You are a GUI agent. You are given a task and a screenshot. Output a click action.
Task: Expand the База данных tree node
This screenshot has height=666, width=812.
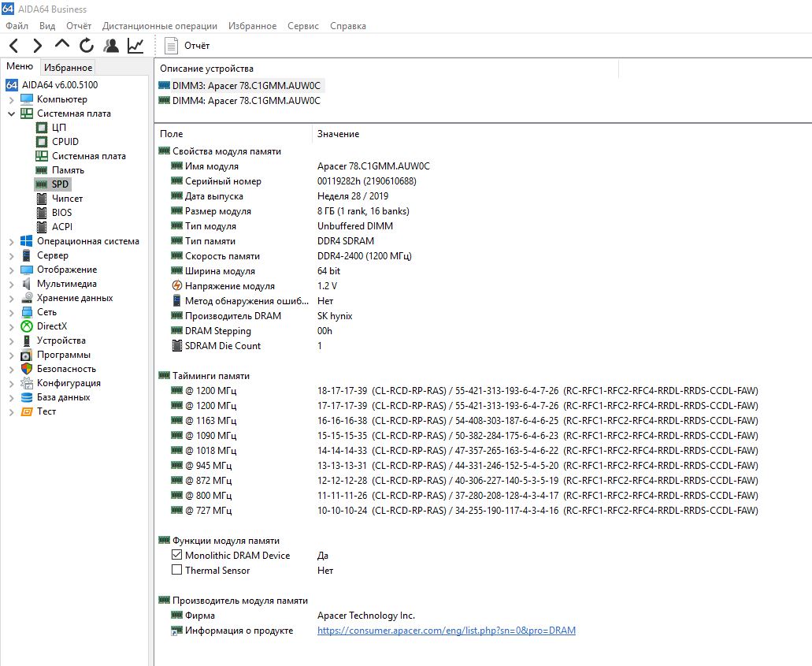coord(11,397)
